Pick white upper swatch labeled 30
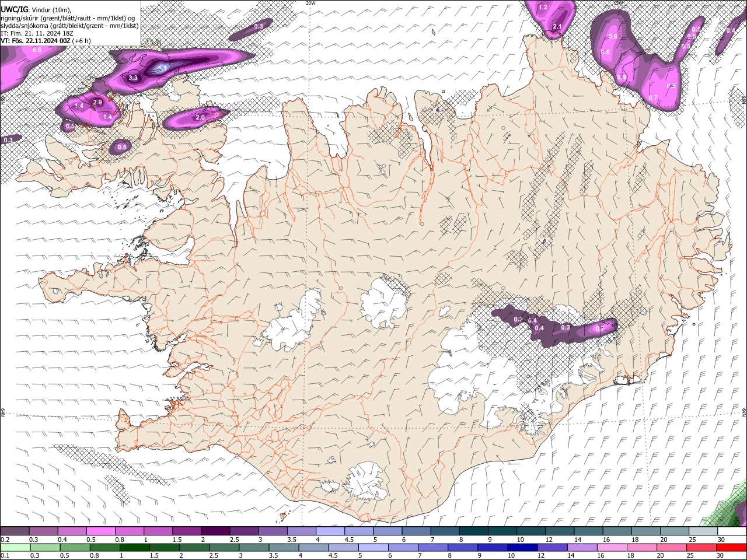 pyautogui.click(x=732, y=531)
